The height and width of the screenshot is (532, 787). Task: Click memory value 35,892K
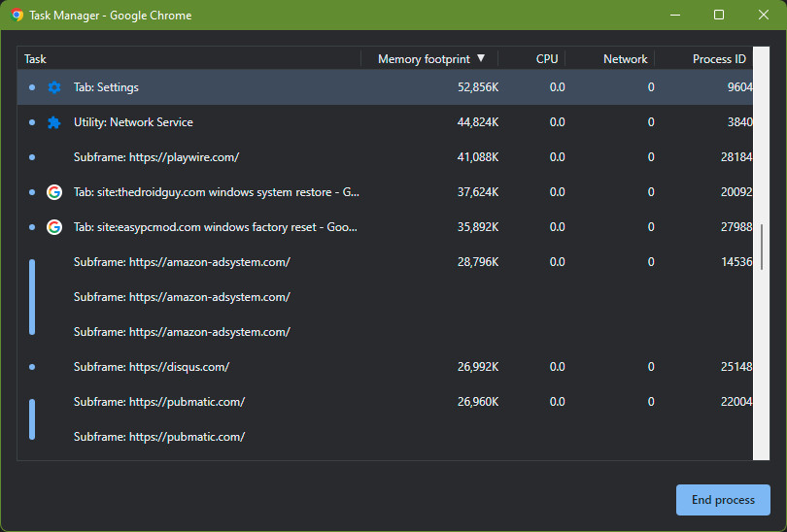[478, 227]
